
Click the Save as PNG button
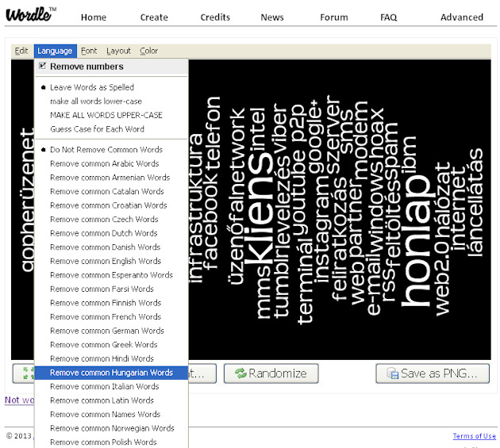pyautogui.click(x=433, y=373)
